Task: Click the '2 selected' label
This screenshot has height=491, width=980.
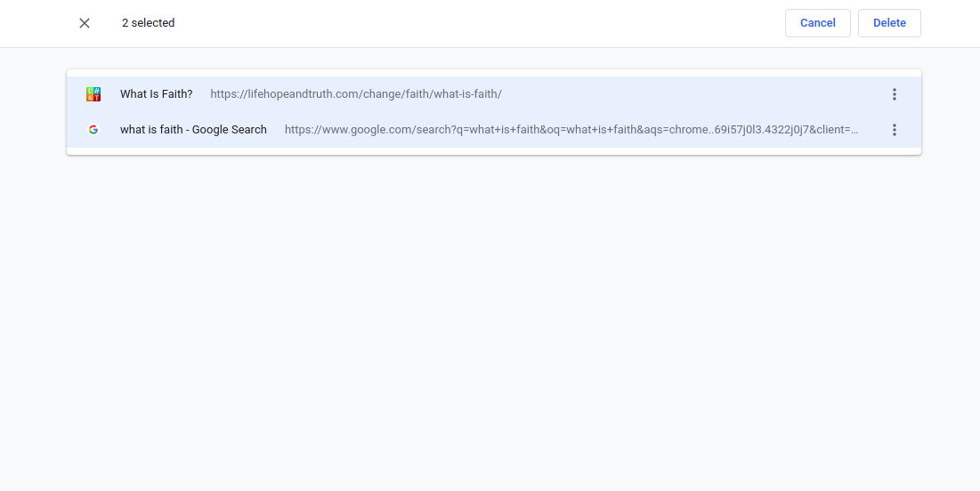Action: point(148,23)
